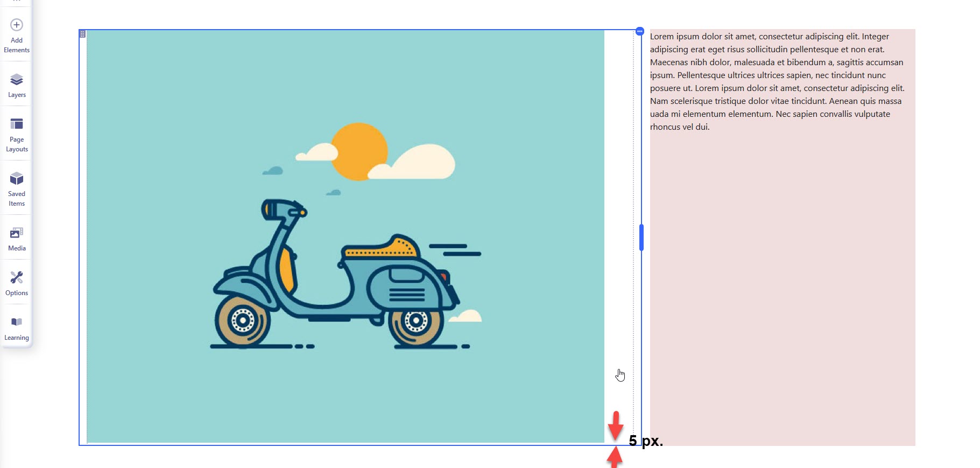Screen dimensions: 980x468
Task: Open the Page Layouts panel
Action: [x=17, y=135]
